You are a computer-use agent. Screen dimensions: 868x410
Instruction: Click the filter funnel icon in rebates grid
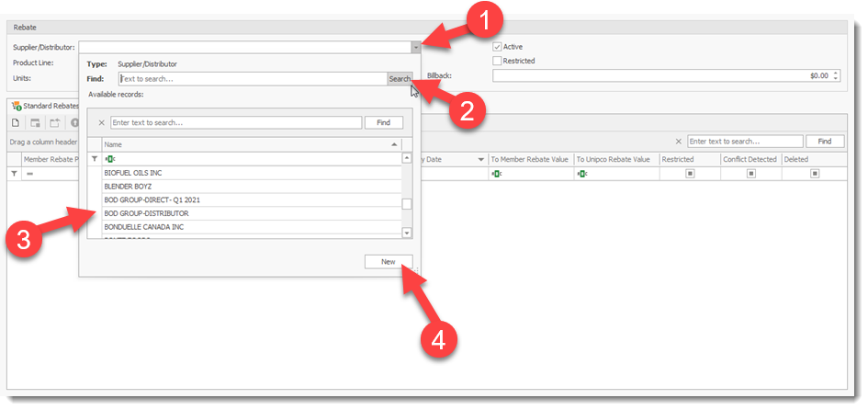[14, 173]
